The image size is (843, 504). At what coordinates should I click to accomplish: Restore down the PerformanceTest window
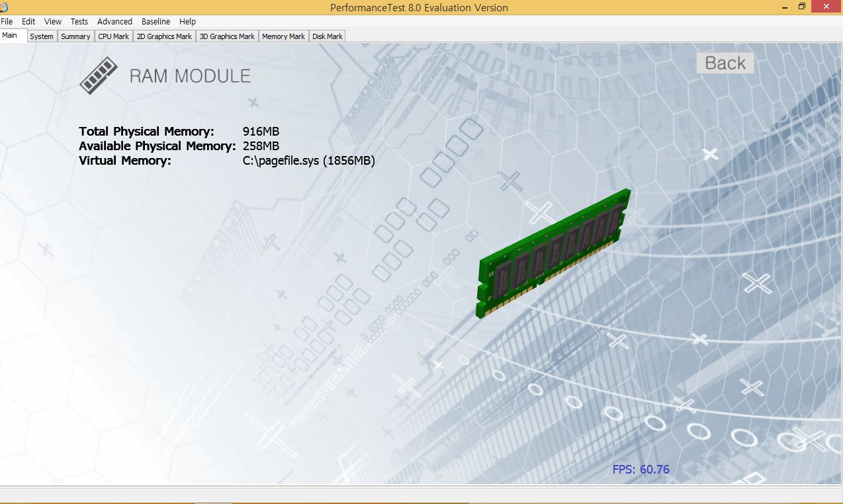point(802,7)
